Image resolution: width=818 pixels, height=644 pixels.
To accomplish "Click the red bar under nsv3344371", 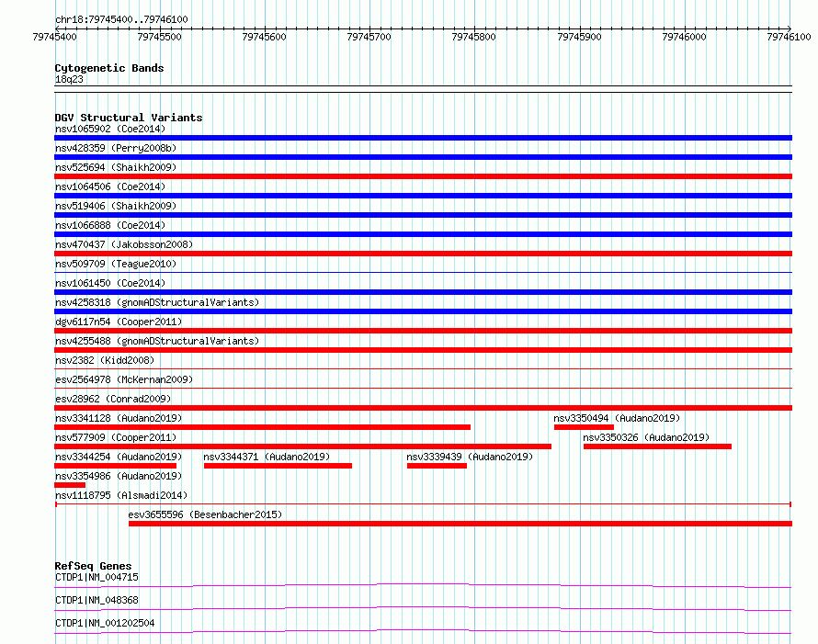I will click(278, 466).
